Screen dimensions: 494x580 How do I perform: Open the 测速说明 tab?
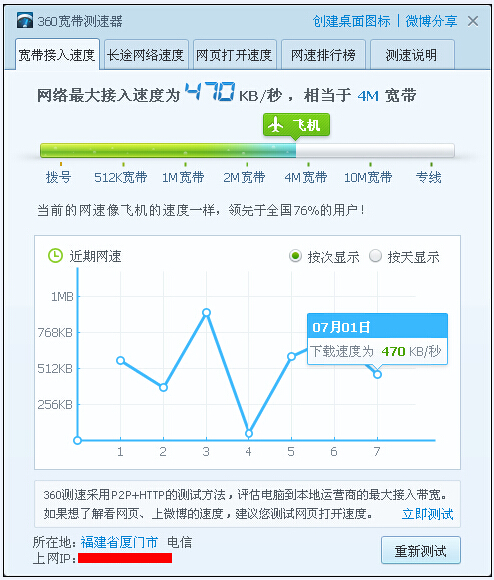pos(412,55)
